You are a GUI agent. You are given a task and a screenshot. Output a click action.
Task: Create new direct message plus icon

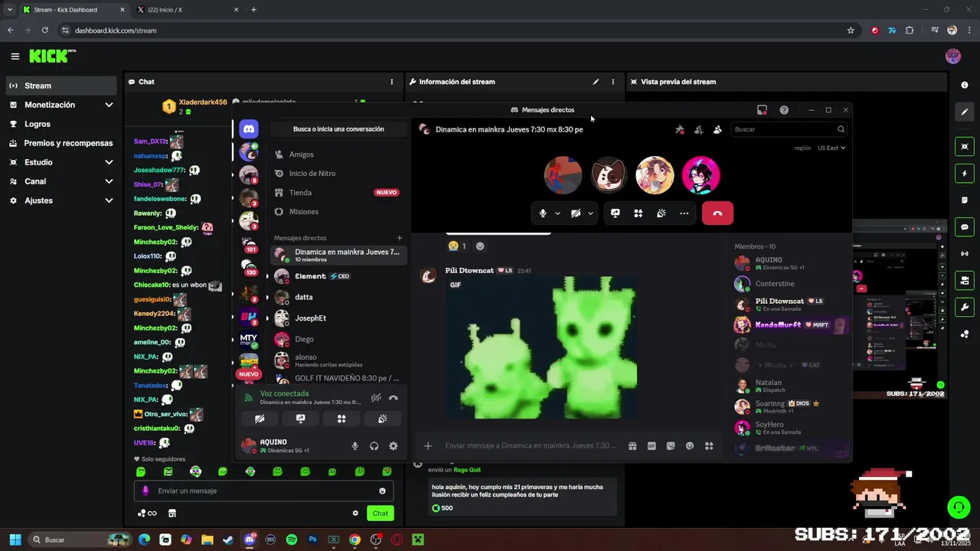[x=399, y=238]
